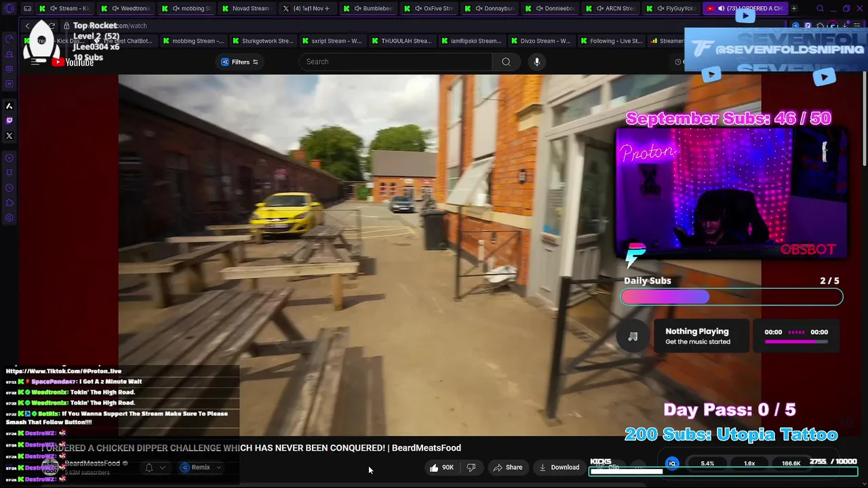
Task: Click the Daily Subs progress bar
Action: 732,297
